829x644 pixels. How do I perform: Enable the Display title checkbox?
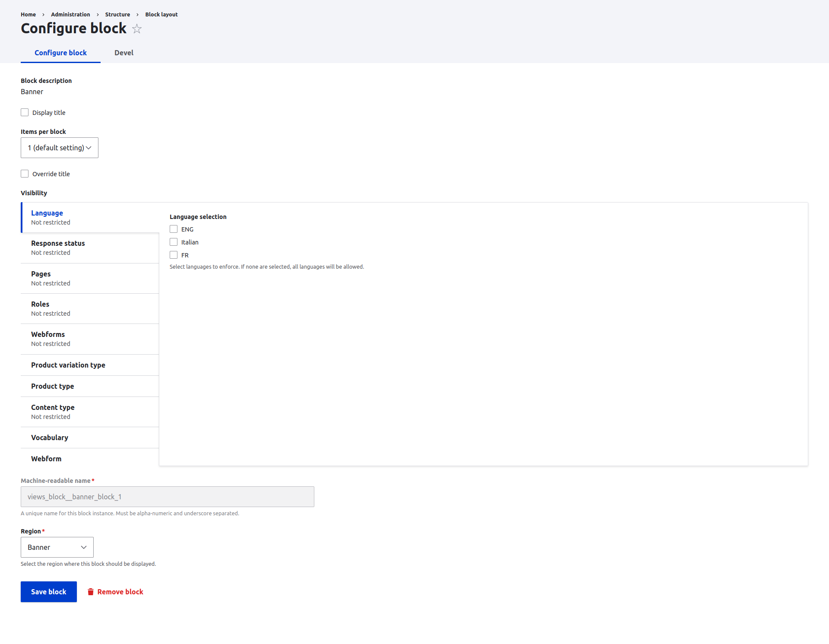tap(25, 112)
